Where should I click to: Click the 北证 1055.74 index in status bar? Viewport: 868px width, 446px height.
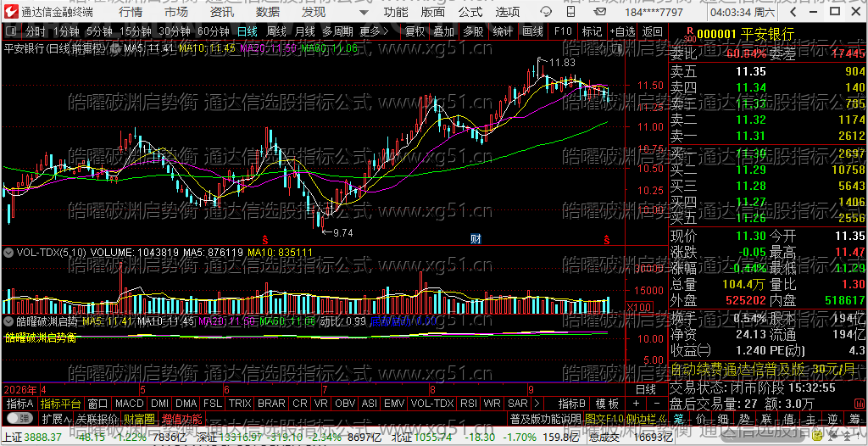click(424, 437)
